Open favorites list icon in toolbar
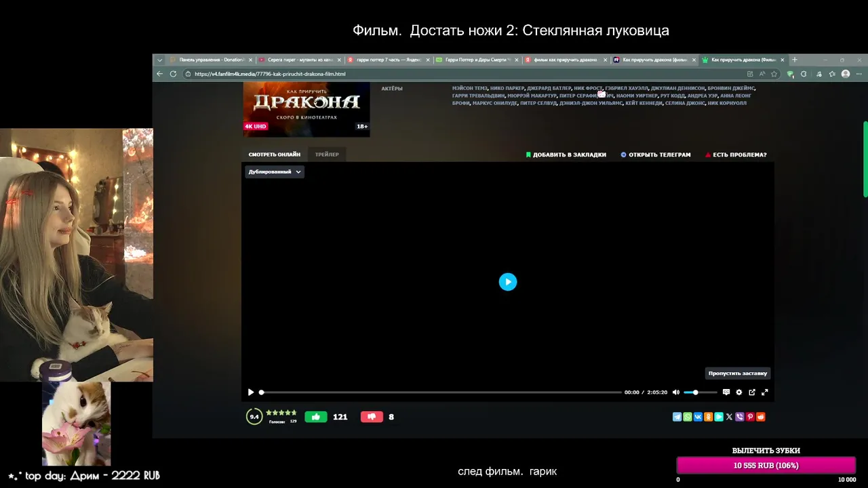 coord(832,74)
